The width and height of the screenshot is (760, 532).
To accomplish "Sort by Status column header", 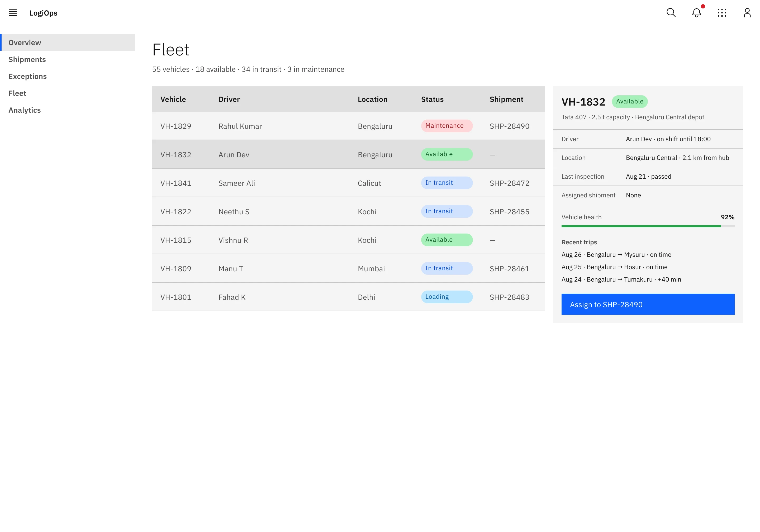I will coord(432,99).
